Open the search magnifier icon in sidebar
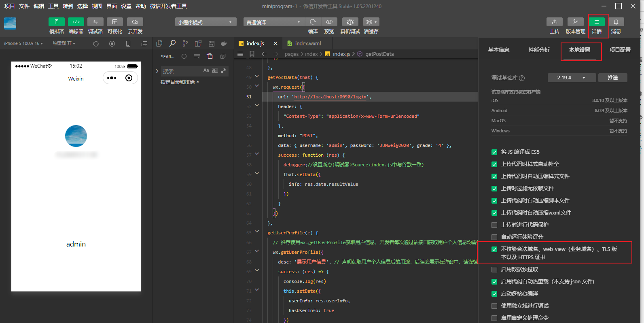644x323 pixels. click(x=172, y=43)
